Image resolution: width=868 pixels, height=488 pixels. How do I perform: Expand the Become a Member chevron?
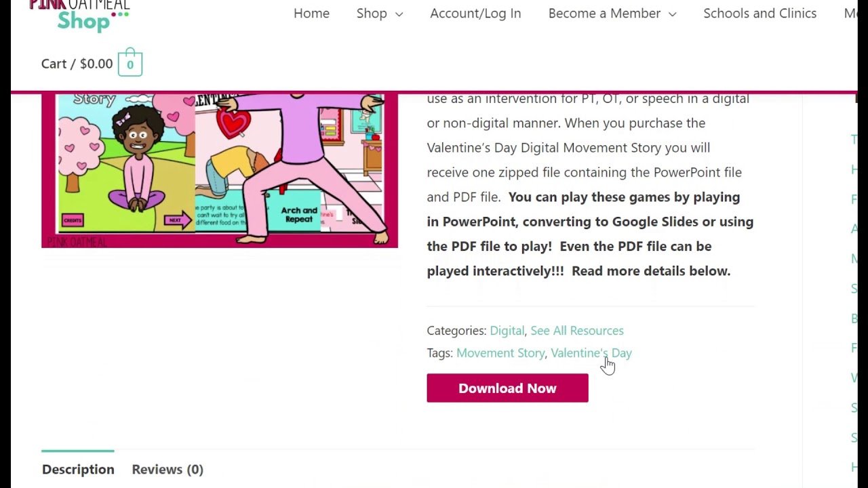pos(672,14)
